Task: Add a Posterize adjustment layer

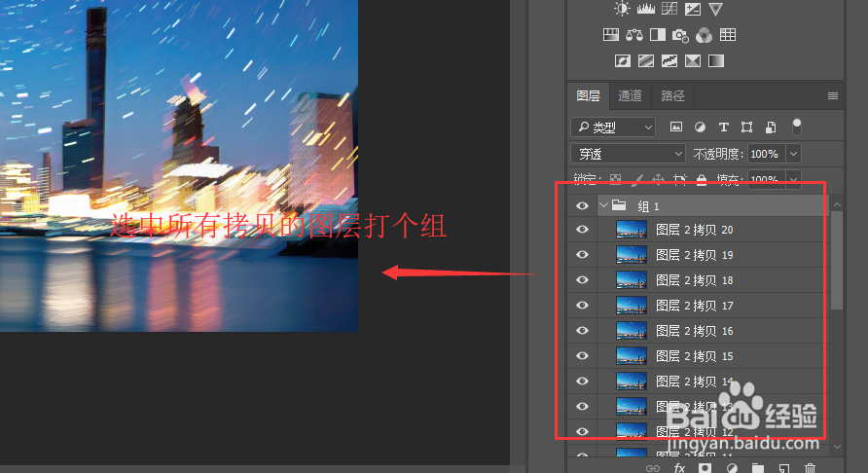Action: click(645, 61)
